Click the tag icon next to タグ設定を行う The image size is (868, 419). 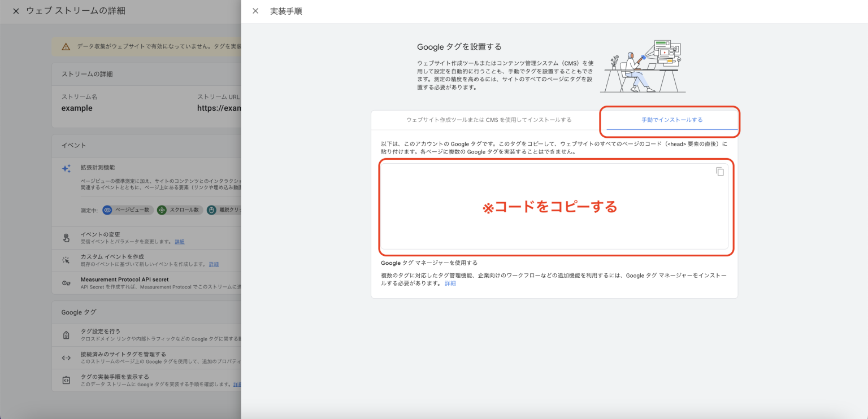click(65, 335)
